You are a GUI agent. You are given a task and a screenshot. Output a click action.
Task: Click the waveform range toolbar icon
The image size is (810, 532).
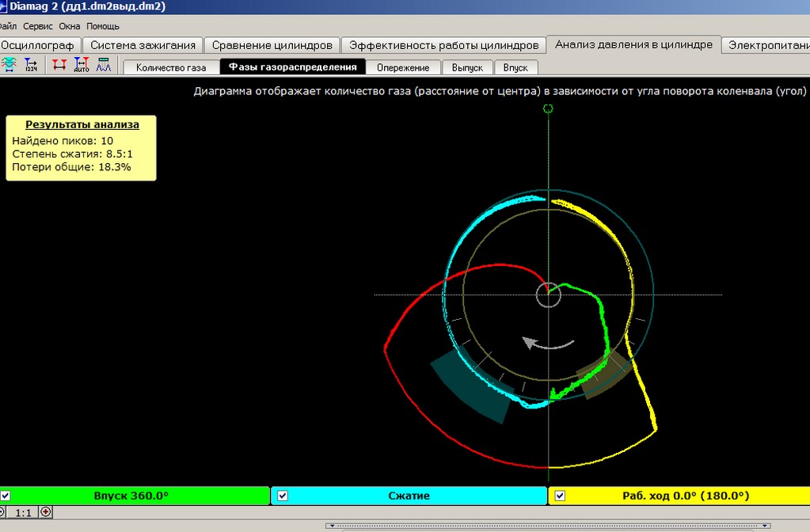(x=9, y=65)
